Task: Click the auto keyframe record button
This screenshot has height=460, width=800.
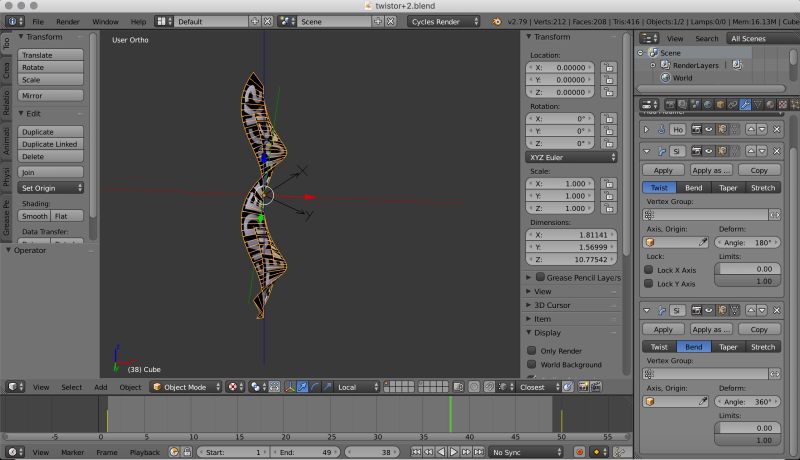Action: coord(579,452)
